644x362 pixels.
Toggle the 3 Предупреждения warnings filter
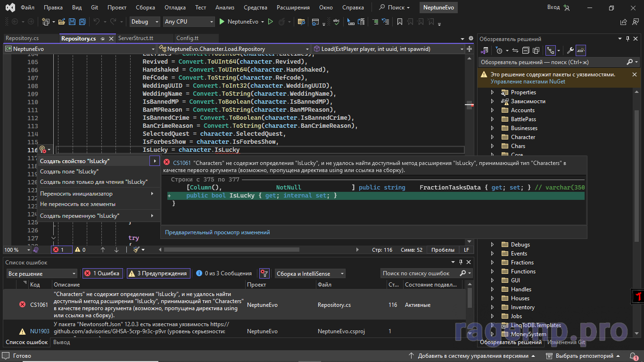[x=158, y=273]
